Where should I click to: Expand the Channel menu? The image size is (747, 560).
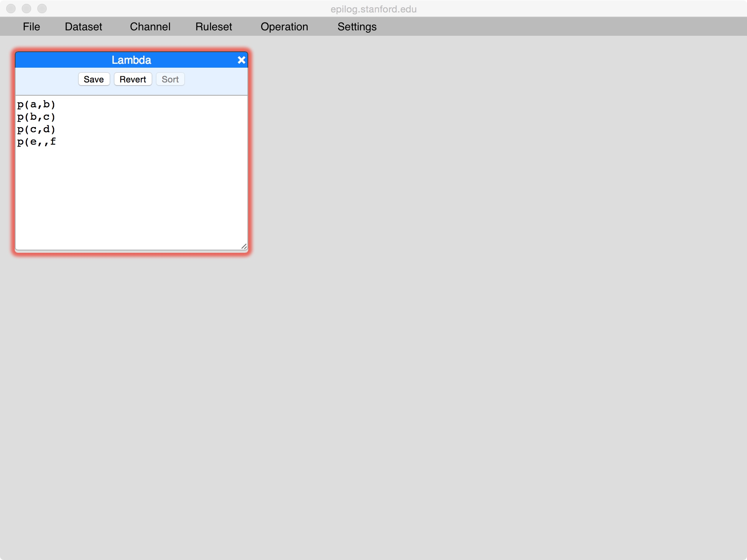coord(150,26)
